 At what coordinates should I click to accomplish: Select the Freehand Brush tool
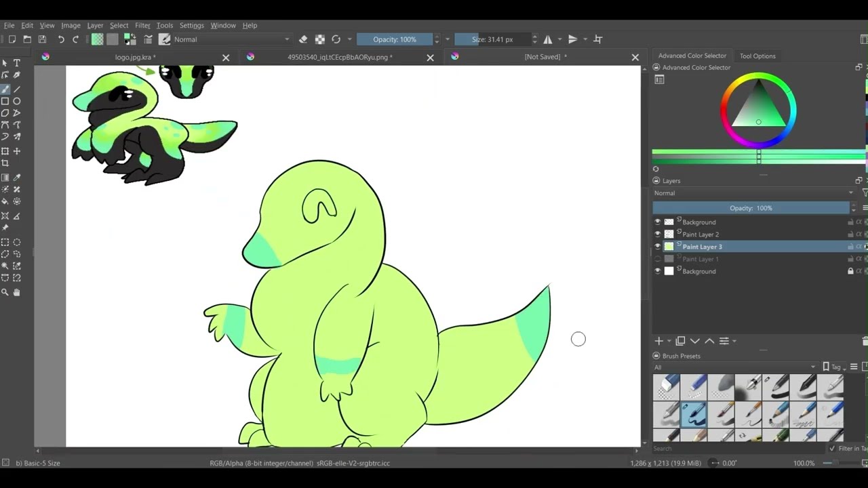tap(5, 89)
